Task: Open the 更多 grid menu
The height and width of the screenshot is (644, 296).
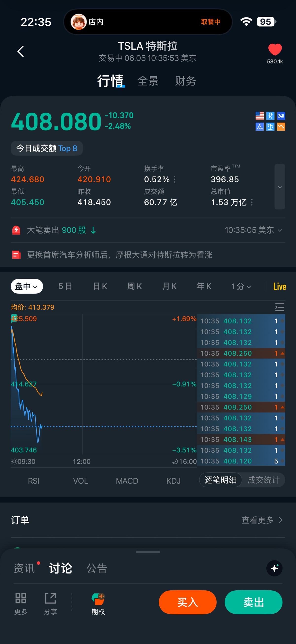Action: pyautogui.click(x=21, y=603)
